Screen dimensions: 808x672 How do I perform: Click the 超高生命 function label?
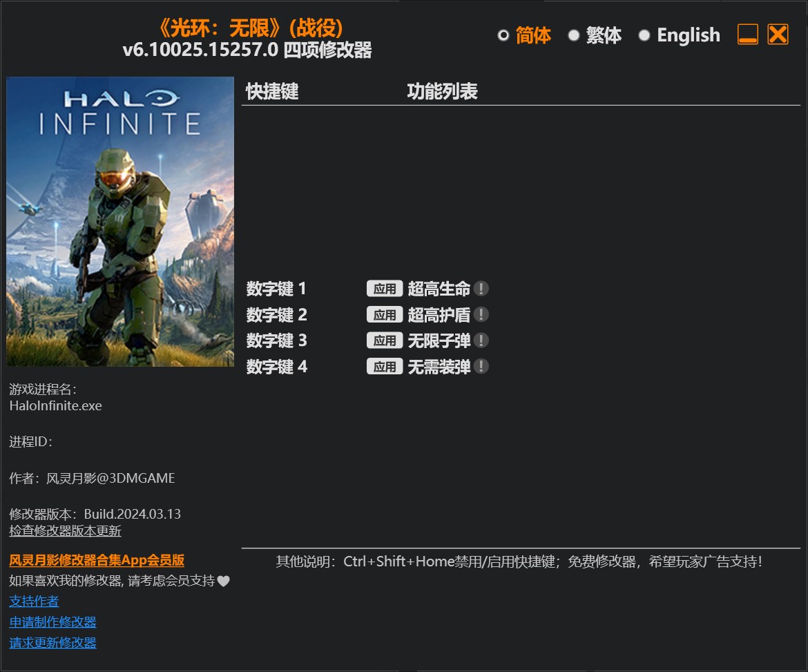pyautogui.click(x=439, y=289)
